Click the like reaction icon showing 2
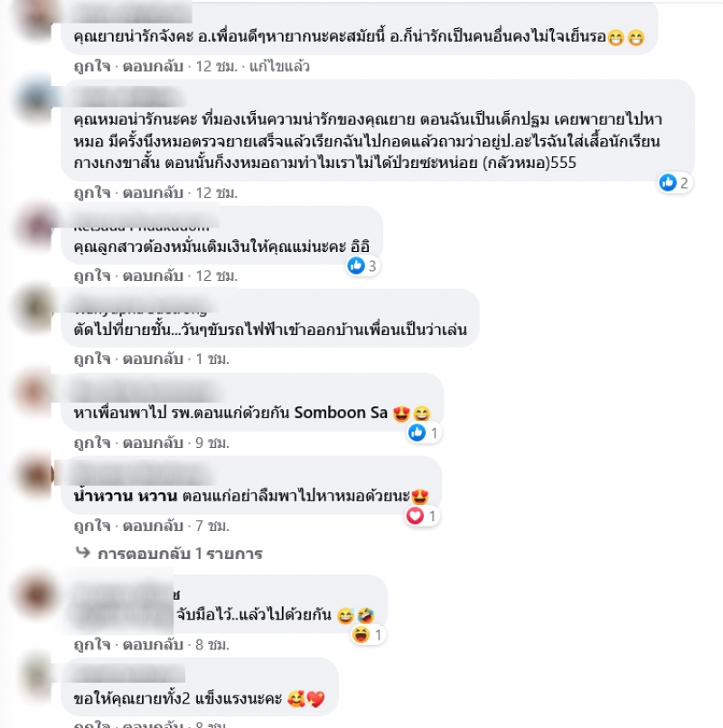 (x=668, y=182)
